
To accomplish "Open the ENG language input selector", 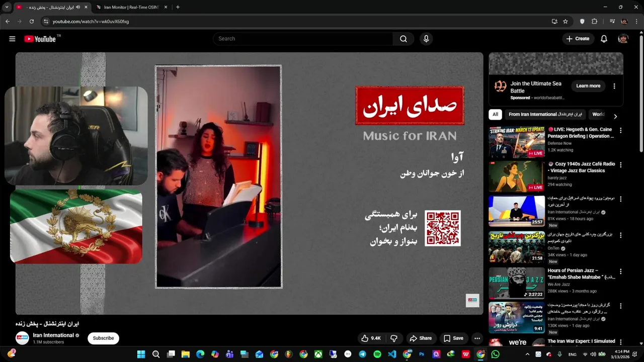I will click(x=572, y=354).
